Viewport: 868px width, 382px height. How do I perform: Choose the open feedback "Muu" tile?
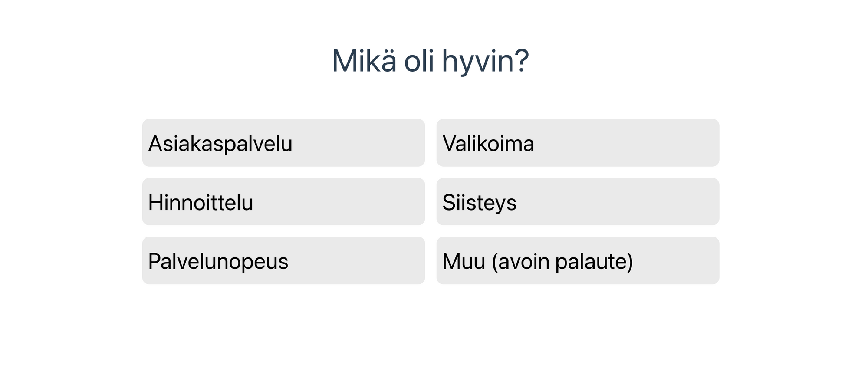point(578,260)
